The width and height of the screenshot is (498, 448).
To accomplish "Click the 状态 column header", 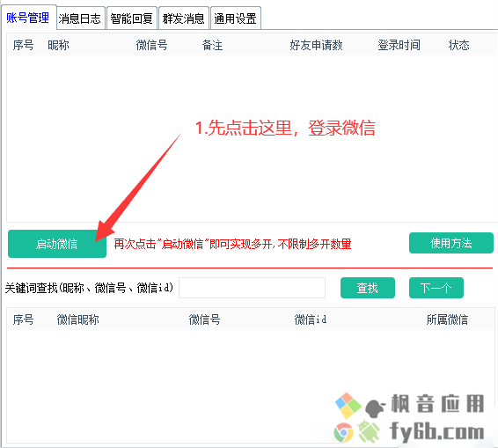I will (458, 45).
